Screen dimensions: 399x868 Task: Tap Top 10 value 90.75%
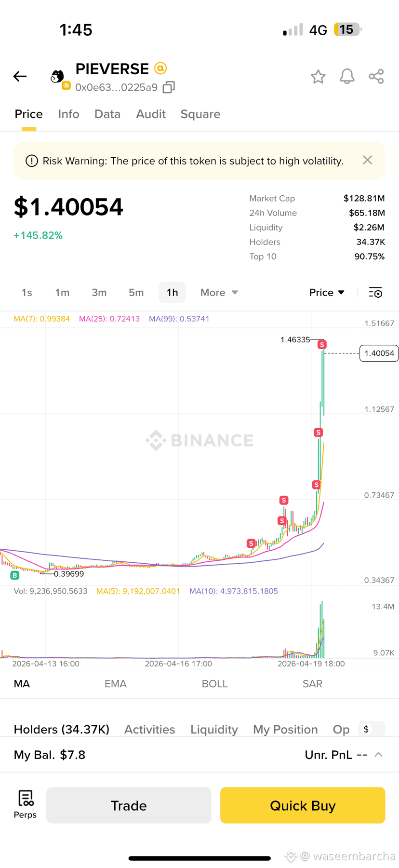pyautogui.click(x=370, y=257)
